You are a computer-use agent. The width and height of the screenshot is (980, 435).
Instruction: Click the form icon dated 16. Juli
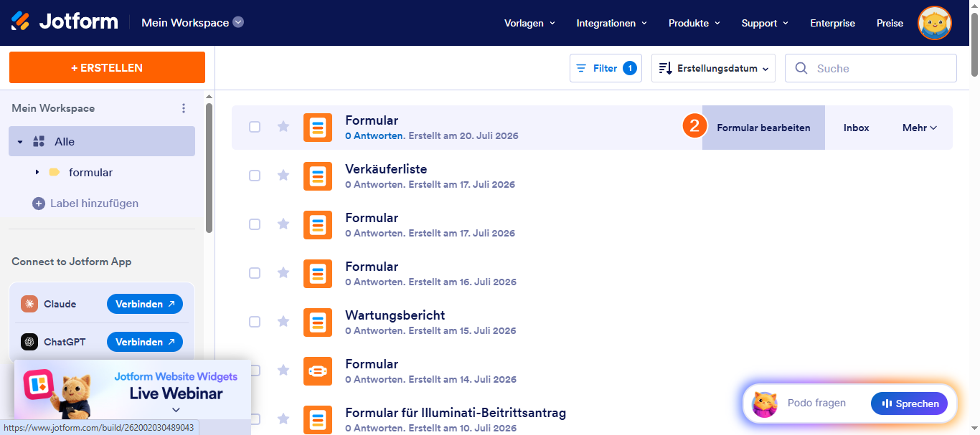[318, 274]
